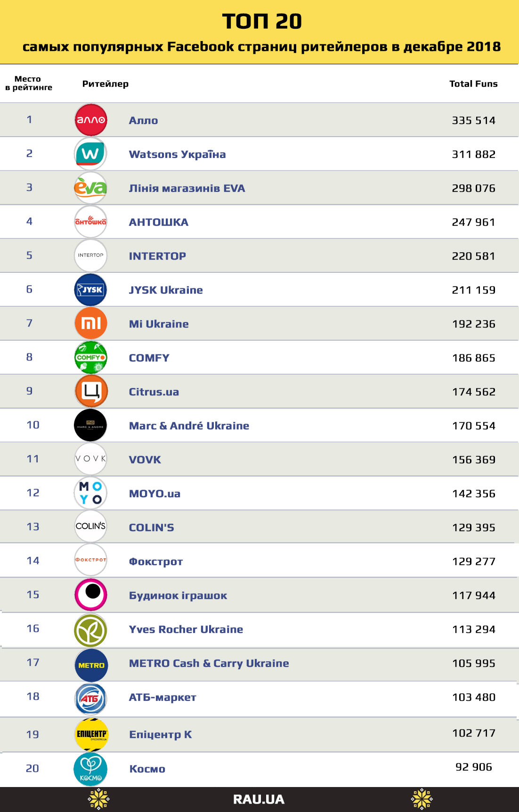Click the teal Космо logo icon

[91, 770]
